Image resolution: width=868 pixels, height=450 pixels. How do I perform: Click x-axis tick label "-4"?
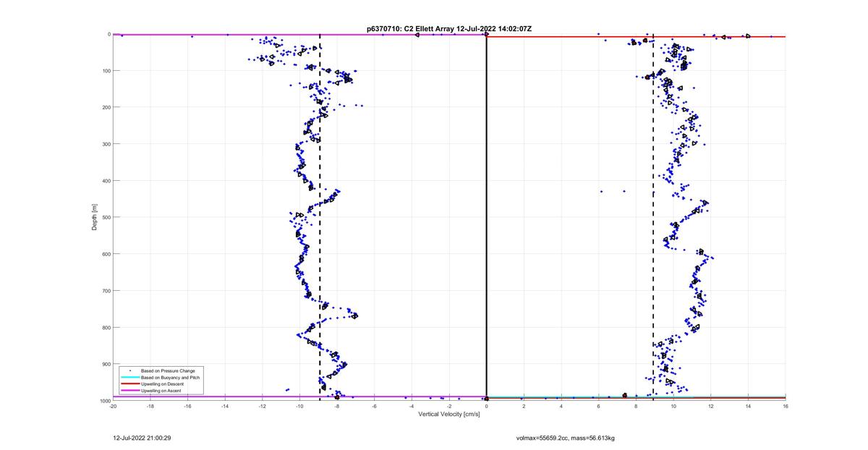point(412,407)
